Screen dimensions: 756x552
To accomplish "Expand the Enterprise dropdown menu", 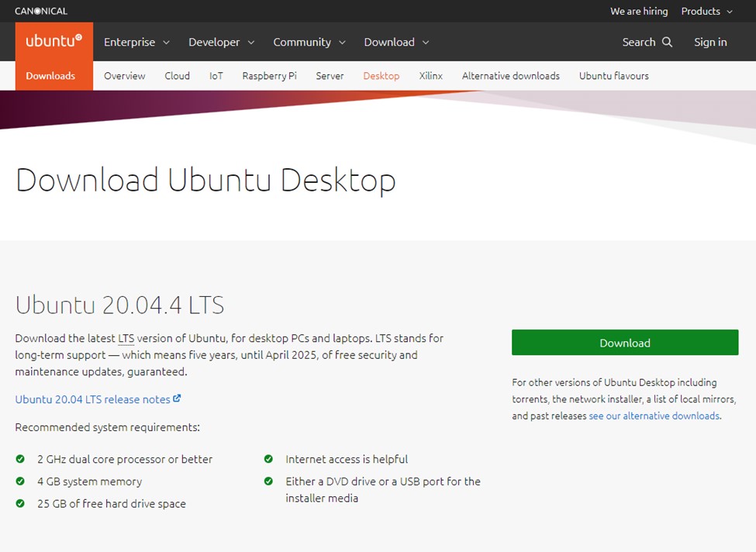I will tap(137, 42).
